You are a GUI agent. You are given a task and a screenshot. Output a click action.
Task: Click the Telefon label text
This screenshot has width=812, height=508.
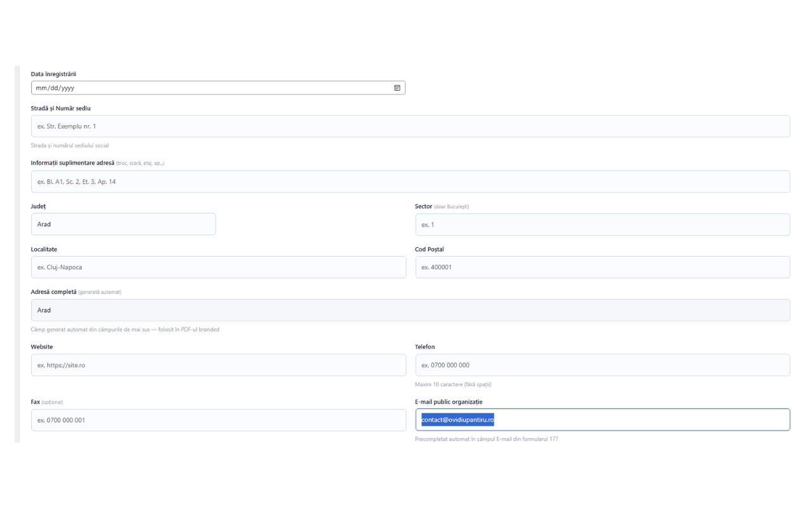pyautogui.click(x=425, y=347)
